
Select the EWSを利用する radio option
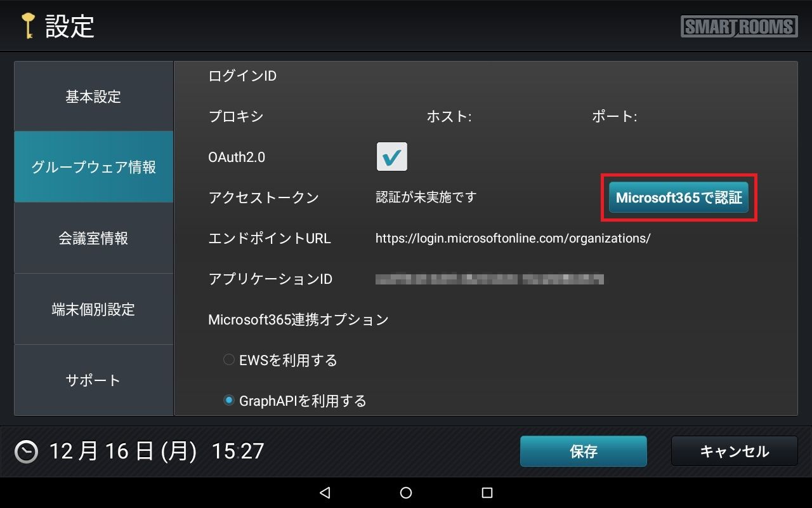point(229,360)
